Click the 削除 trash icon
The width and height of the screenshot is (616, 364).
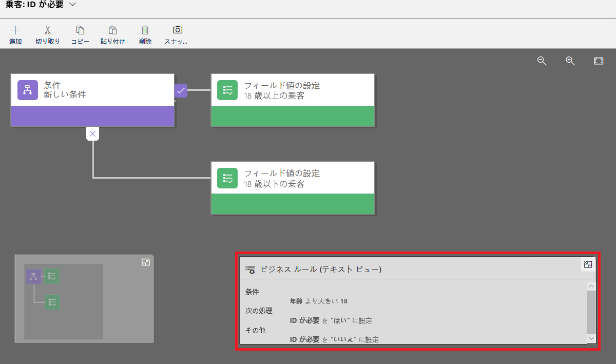coord(145,30)
